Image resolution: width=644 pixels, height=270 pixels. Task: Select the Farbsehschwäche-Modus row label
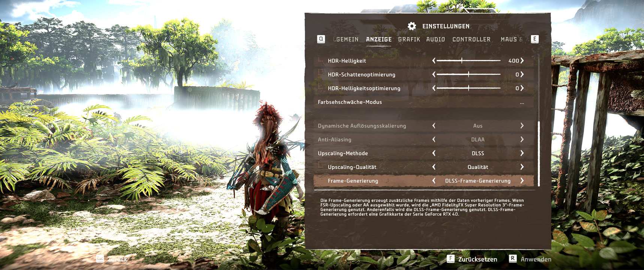click(x=350, y=102)
